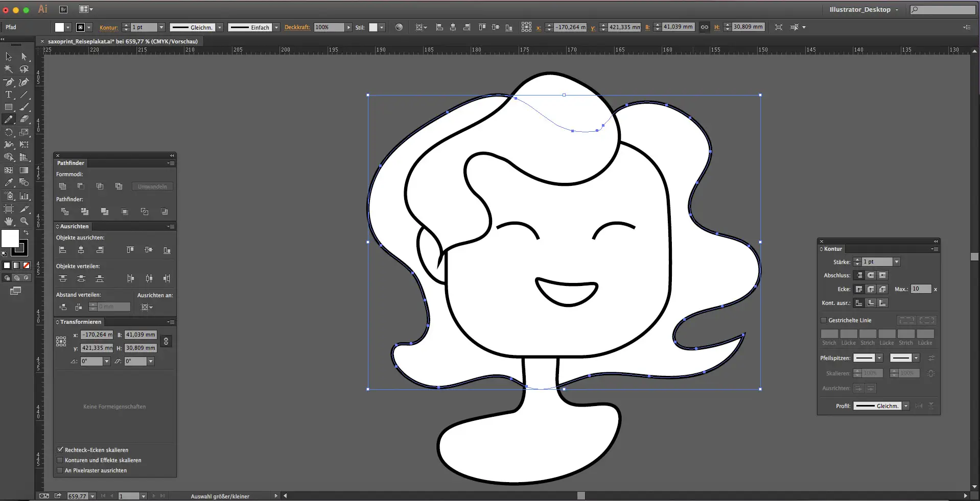Click the Max. miter limit input field
The image size is (980, 501).
pyautogui.click(x=921, y=289)
